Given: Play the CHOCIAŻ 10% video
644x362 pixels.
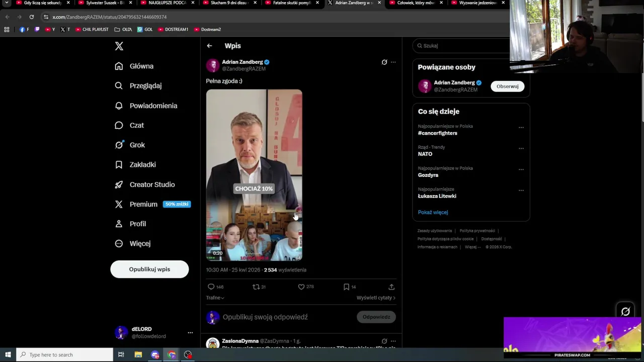Looking at the screenshot, I should pos(254,175).
